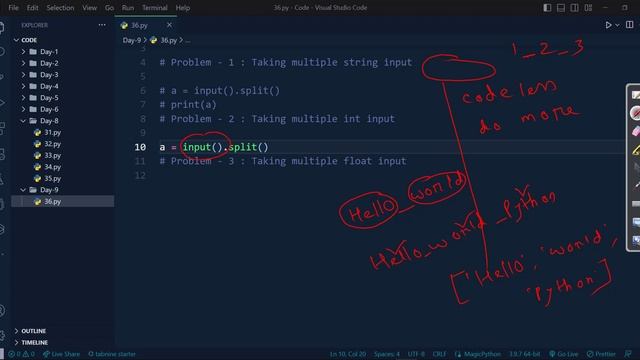640x360 pixels.
Task: Click the Problem - 1 comment line
Action: 286,62
